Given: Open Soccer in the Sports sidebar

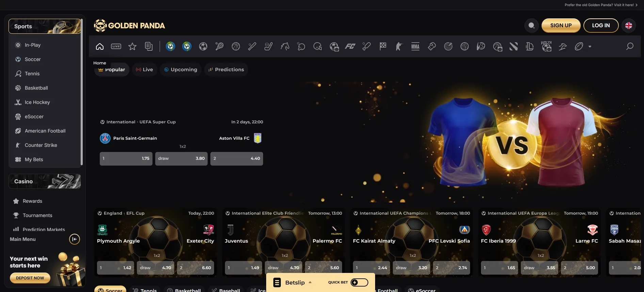Looking at the screenshot, I should 44,59.
